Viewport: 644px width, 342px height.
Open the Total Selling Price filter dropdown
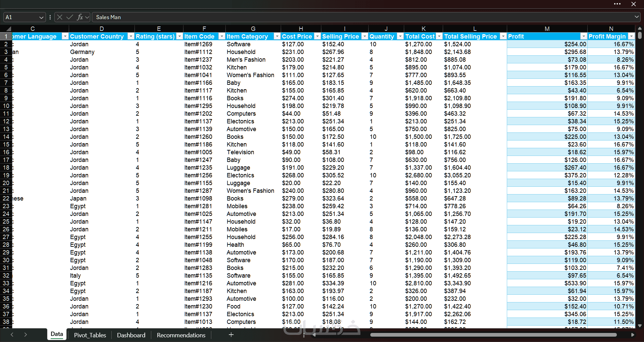click(x=503, y=36)
